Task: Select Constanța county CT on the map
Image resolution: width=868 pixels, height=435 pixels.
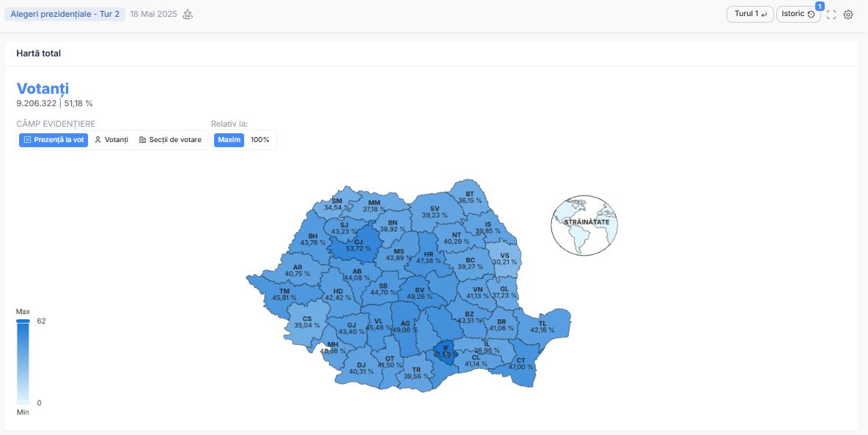Action: tap(523, 362)
